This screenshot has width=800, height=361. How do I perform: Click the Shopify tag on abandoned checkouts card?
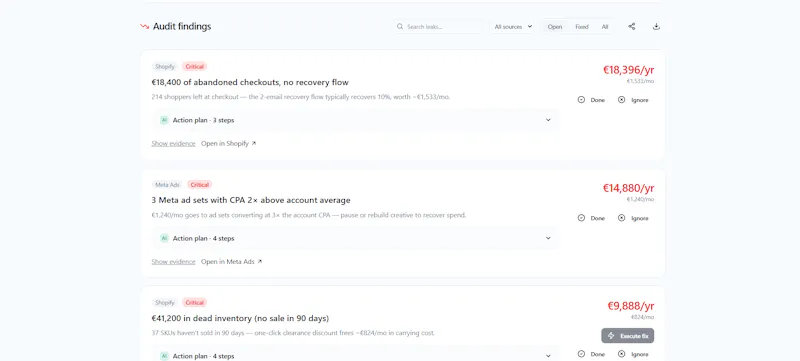coord(165,67)
